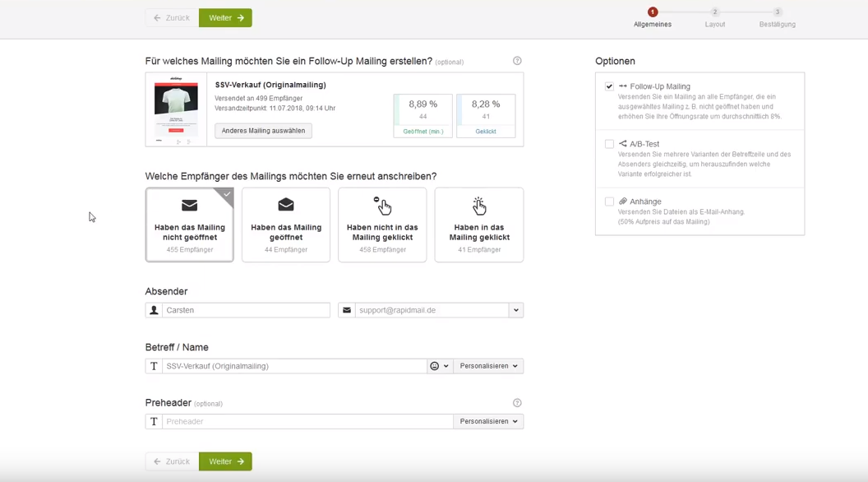Click the top Weiter button
868x482 pixels.
tap(225, 18)
